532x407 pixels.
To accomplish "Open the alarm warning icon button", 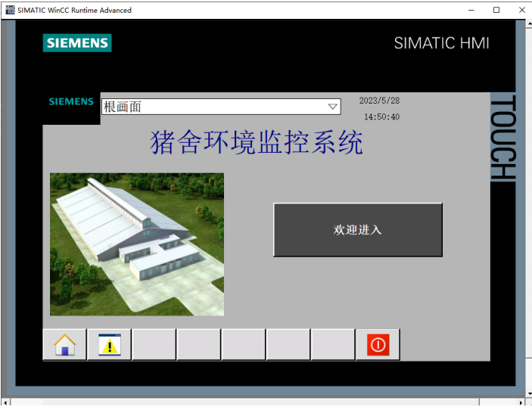I will (109, 345).
